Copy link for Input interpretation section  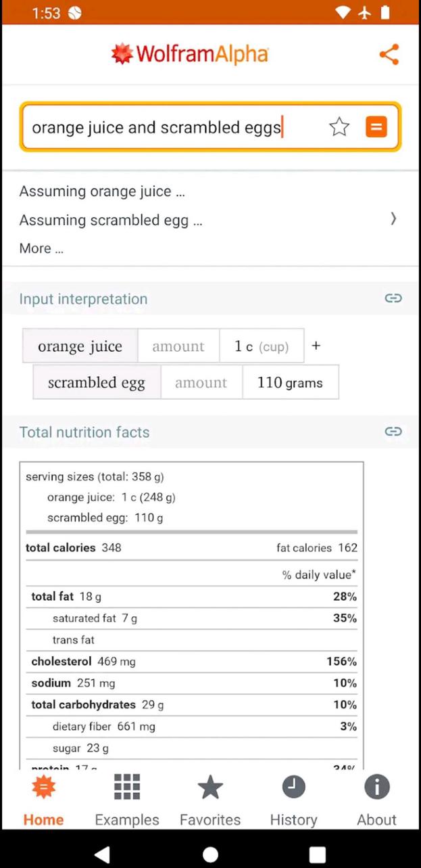pos(393,298)
